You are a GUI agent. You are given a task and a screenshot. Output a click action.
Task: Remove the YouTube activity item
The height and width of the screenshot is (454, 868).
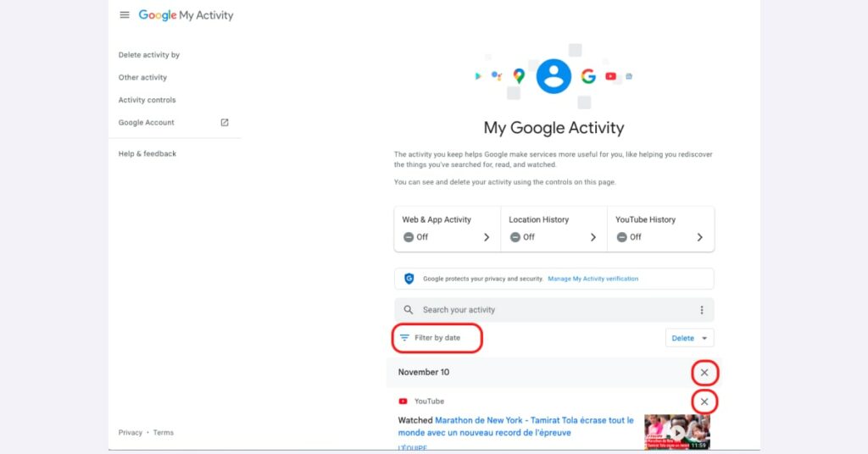[x=704, y=401]
